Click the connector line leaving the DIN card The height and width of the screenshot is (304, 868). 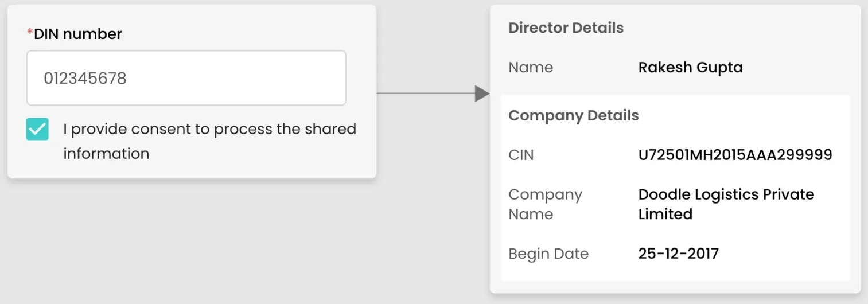click(425, 93)
